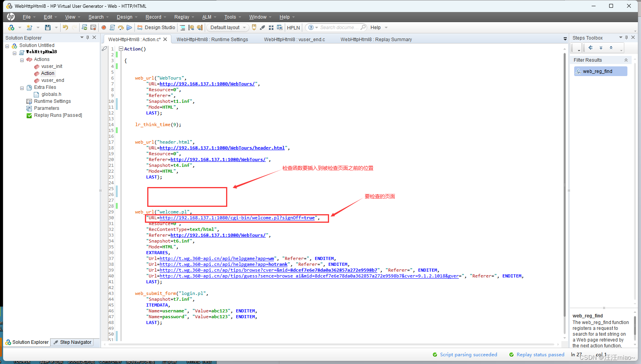Collapse the Filter Results section
Screen dimensions: 641x364
(626, 60)
